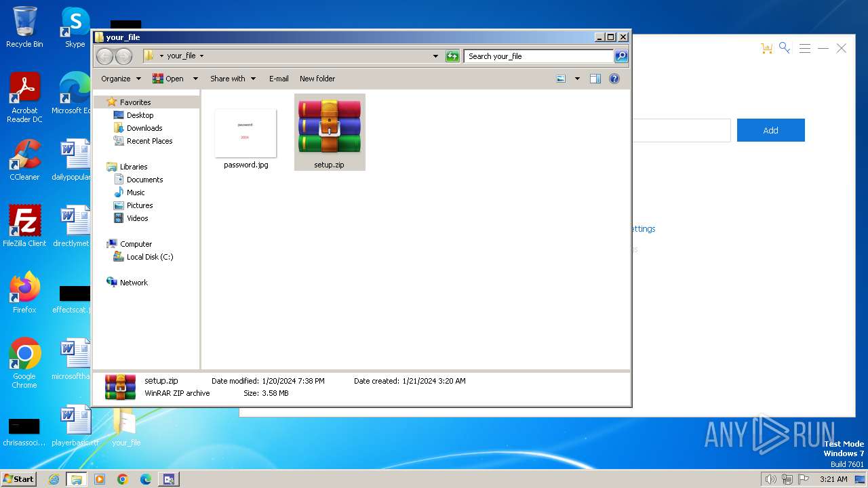868x488 pixels.
Task: Open Explorer Help
Action: click(614, 79)
